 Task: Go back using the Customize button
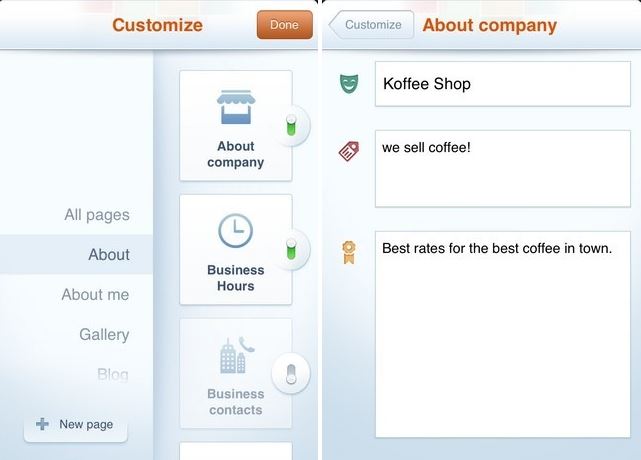(372, 25)
